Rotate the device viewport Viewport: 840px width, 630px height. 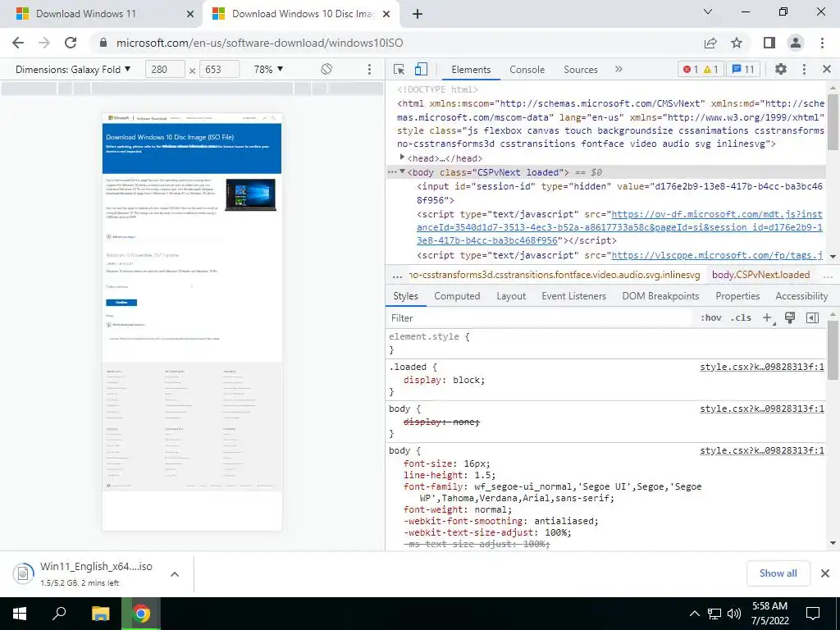326,69
